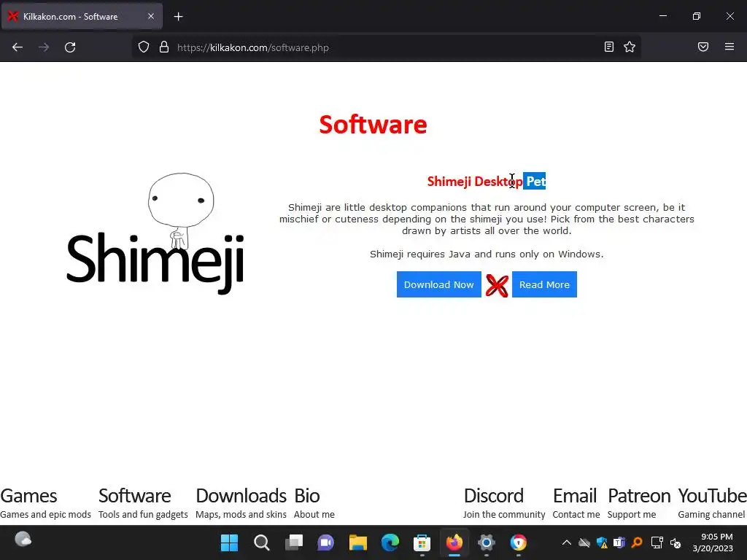The image size is (747, 560).
Task: Open taskbar Search magnifier
Action: pos(262,542)
